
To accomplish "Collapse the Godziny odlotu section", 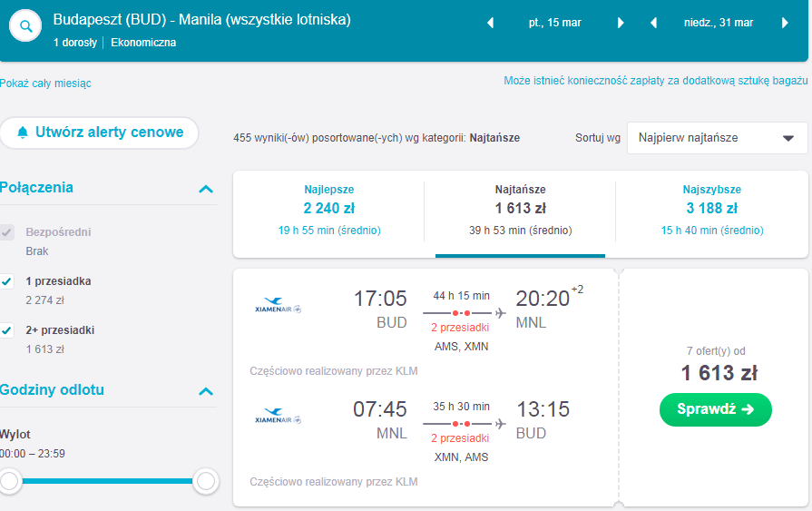I will tap(206, 391).
